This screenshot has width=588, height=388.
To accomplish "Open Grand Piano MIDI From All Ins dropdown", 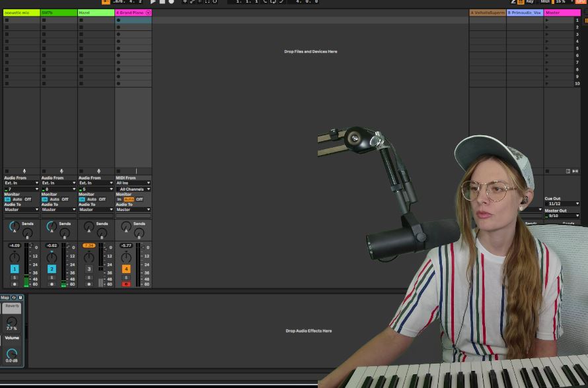I will click(133, 183).
